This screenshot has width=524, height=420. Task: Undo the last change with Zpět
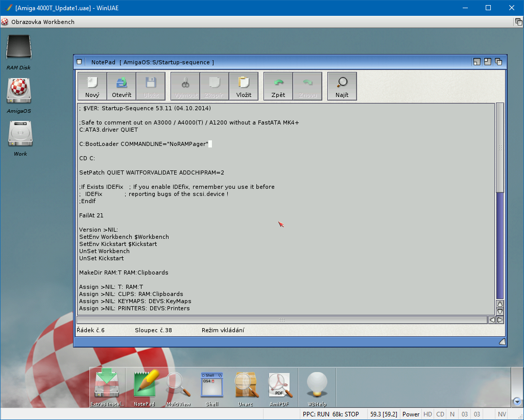tap(278, 86)
